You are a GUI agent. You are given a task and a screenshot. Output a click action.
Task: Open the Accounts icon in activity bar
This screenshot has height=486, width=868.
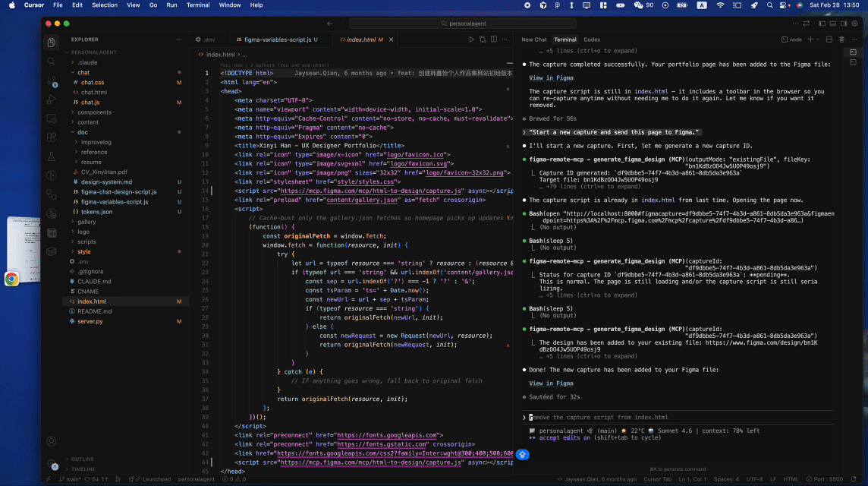[x=52, y=442]
